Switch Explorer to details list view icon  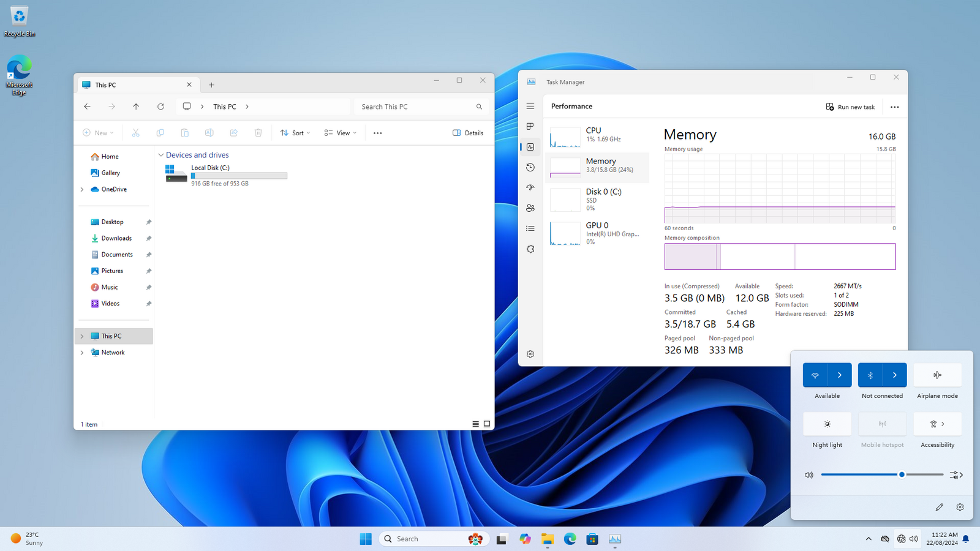click(x=476, y=424)
